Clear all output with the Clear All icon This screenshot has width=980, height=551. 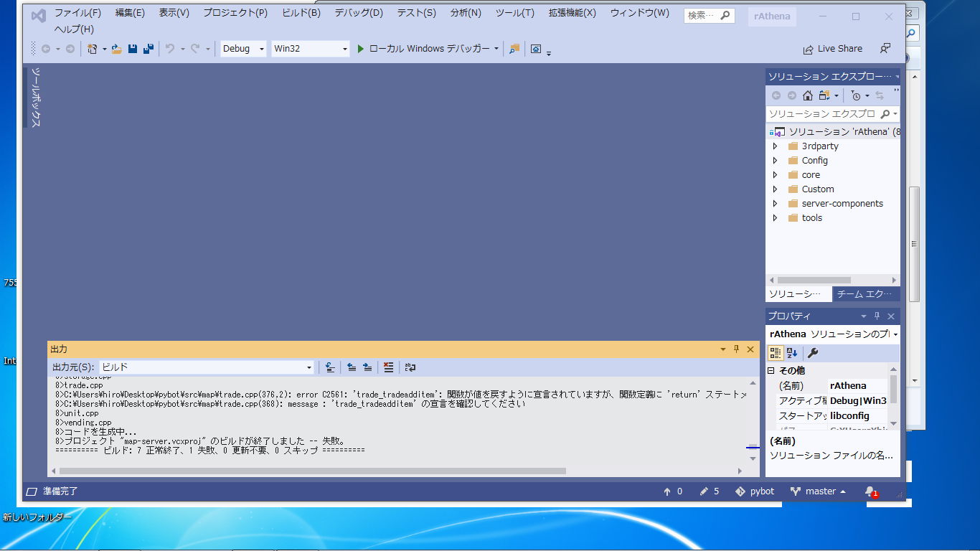point(388,367)
